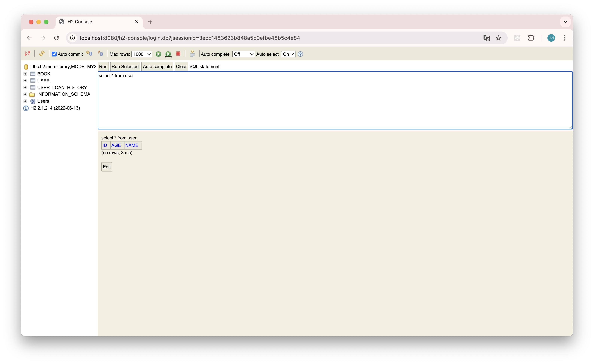The image size is (594, 364).
Task: Click the Run Selected button
Action: [125, 66]
